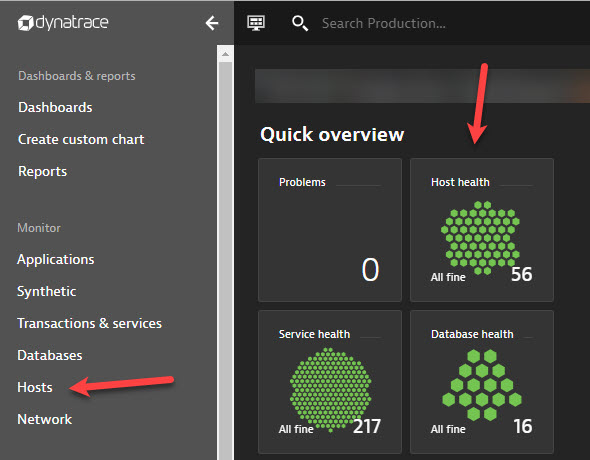The height and width of the screenshot is (460, 590).
Task: Open Synthetic monitoring
Action: pyautogui.click(x=47, y=291)
